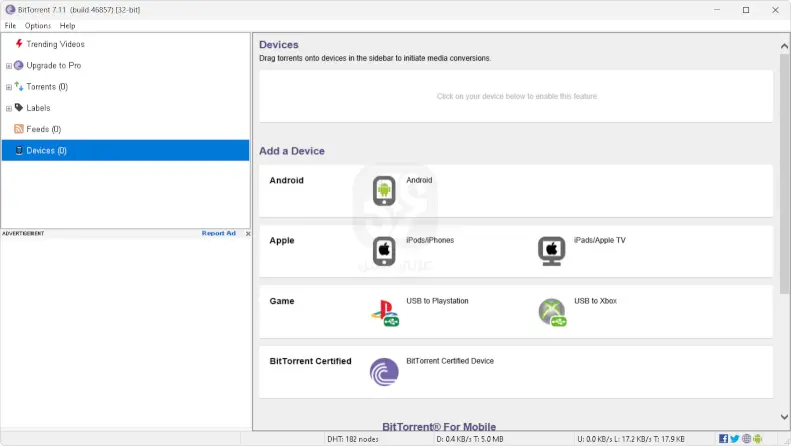The width and height of the screenshot is (791, 446).
Task: Click the vertical scrollbar thumb
Action: (784, 174)
